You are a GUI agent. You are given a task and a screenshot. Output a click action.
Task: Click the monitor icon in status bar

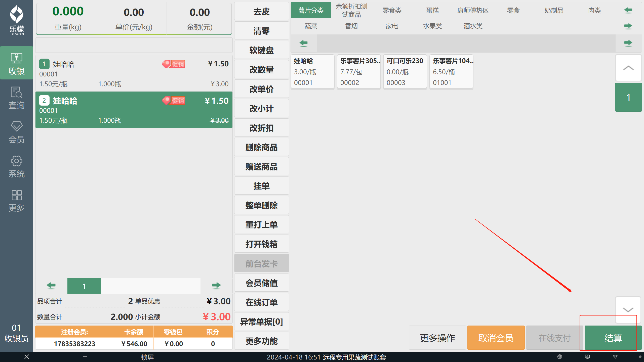[x=587, y=357]
